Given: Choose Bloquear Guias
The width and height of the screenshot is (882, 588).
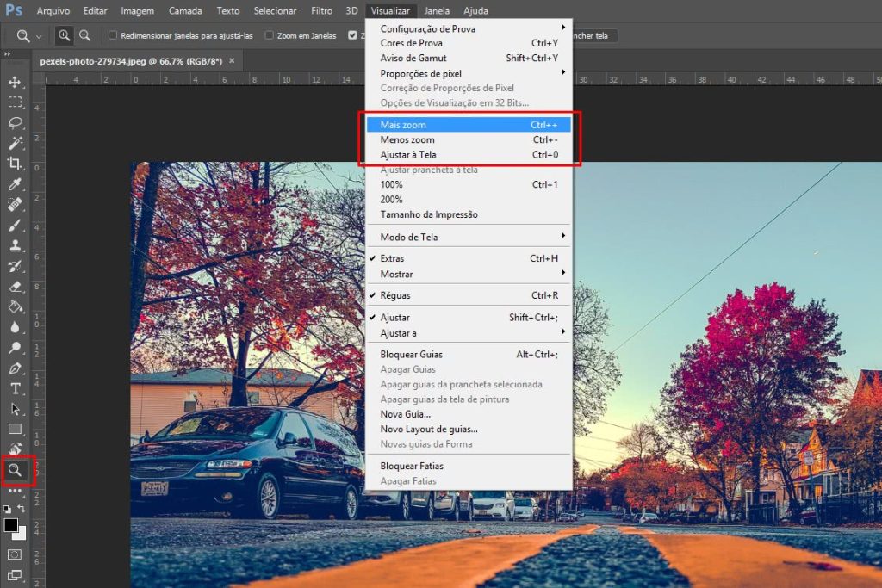Looking at the screenshot, I should pyautogui.click(x=469, y=355).
